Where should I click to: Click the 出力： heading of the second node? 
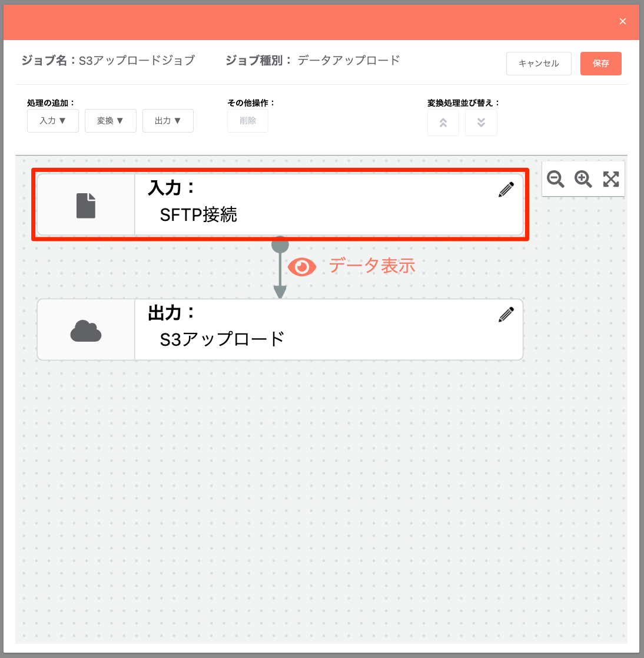coord(171,313)
